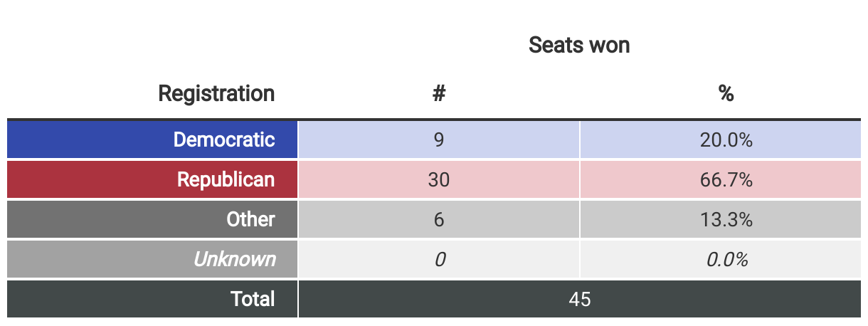The width and height of the screenshot is (868, 326).
Task: Select the # column header
Action: 439,93
